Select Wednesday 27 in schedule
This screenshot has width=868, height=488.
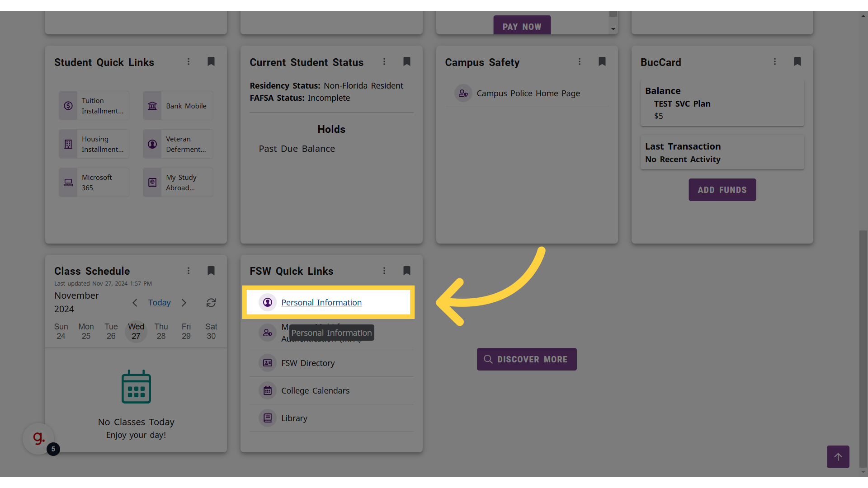pyautogui.click(x=136, y=331)
